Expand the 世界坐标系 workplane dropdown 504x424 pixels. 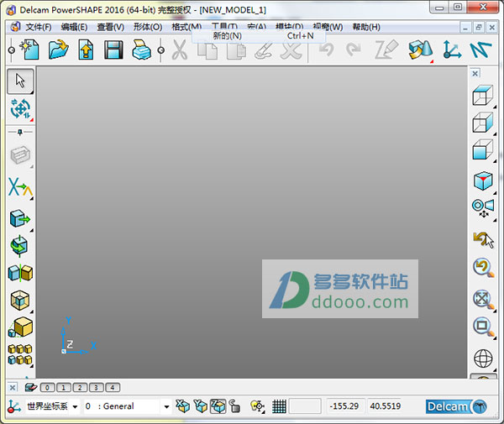coord(76,406)
